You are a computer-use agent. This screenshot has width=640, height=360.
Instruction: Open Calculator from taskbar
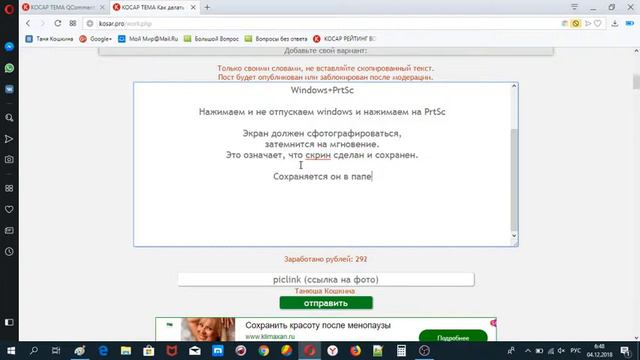pyautogui.click(x=401, y=351)
